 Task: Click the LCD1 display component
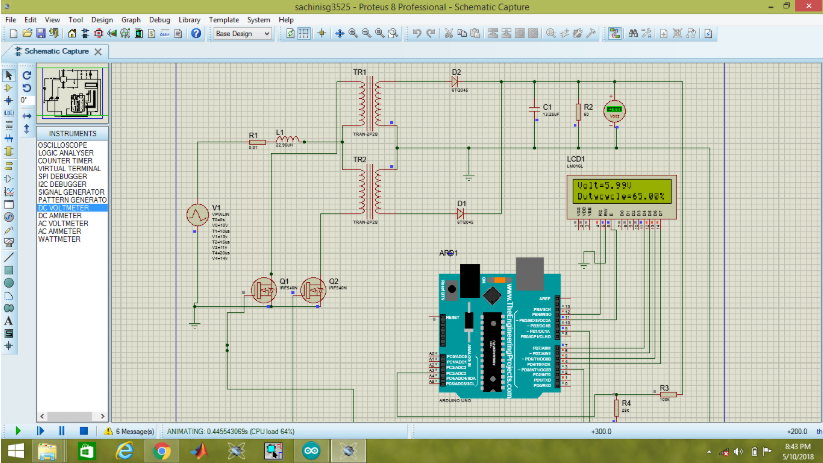click(622, 198)
